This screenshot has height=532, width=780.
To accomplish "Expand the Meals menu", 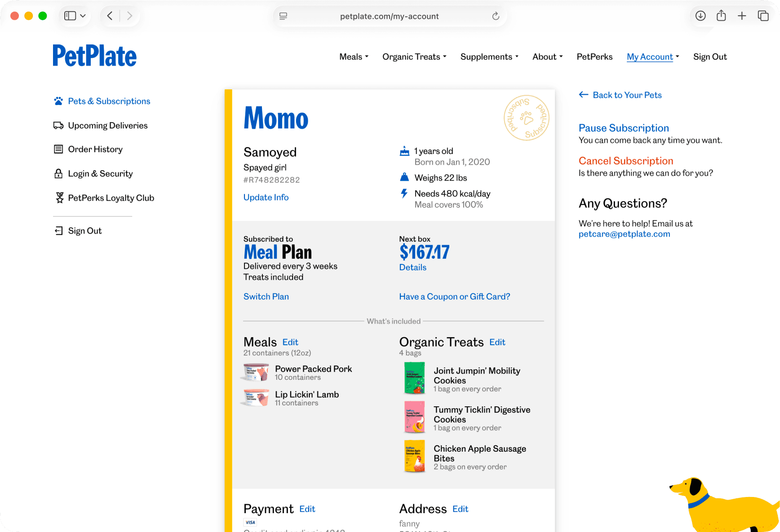I will pyautogui.click(x=354, y=57).
